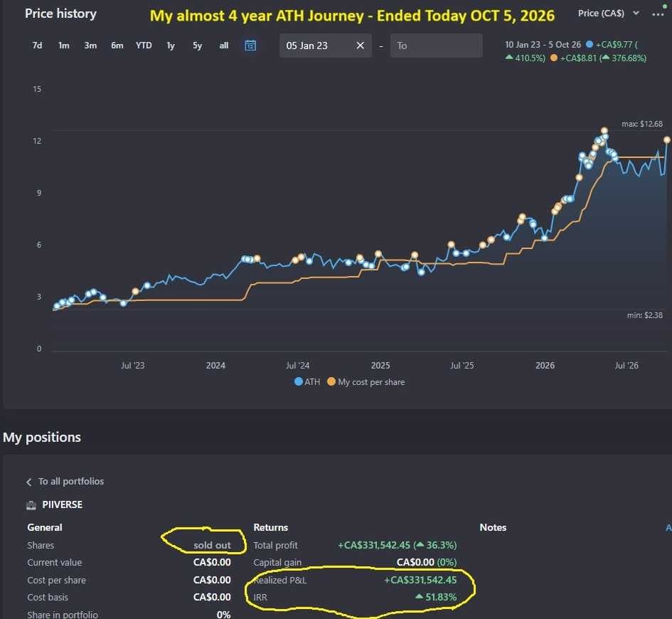
Task: Click the Total profit value +CA$331,542.45 (36.3%)
Action: click(x=397, y=545)
